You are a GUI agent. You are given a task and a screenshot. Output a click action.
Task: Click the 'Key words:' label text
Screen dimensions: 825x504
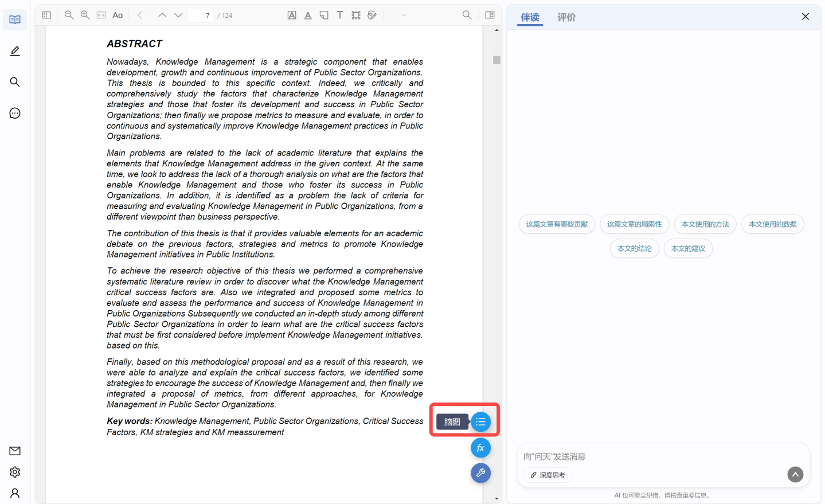pos(130,421)
